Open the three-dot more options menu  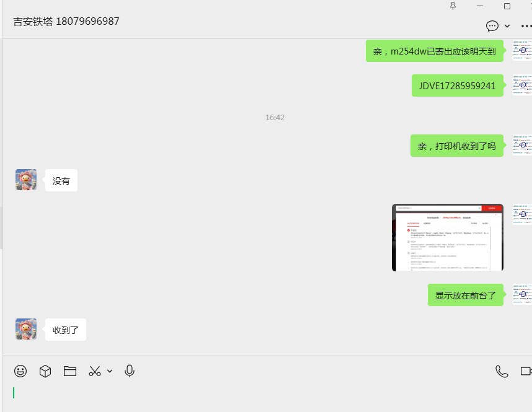click(x=526, y=26)
